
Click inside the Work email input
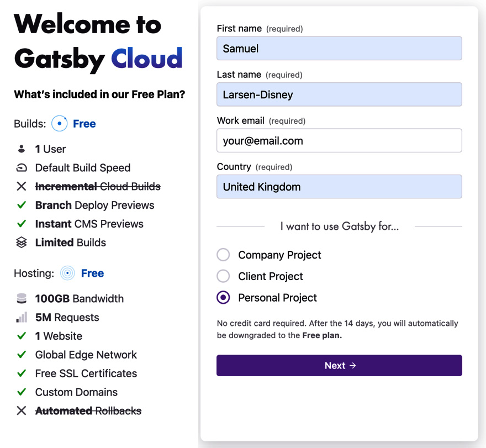pos(339,140)
